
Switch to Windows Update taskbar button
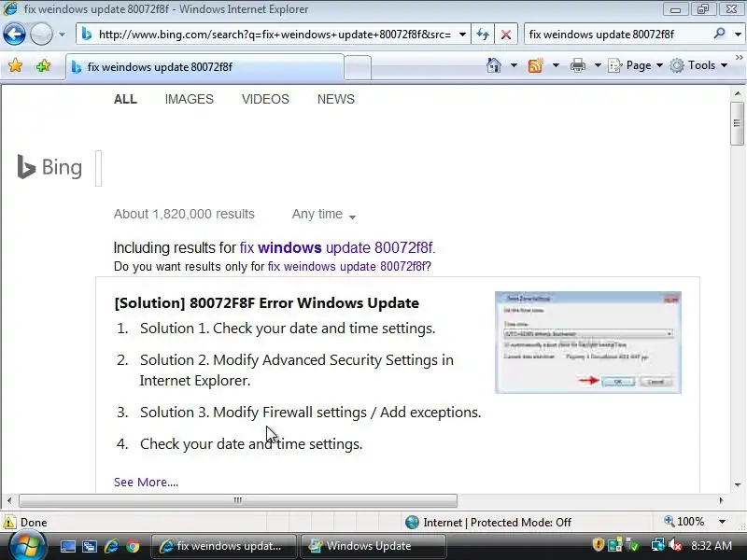point(373,546)
